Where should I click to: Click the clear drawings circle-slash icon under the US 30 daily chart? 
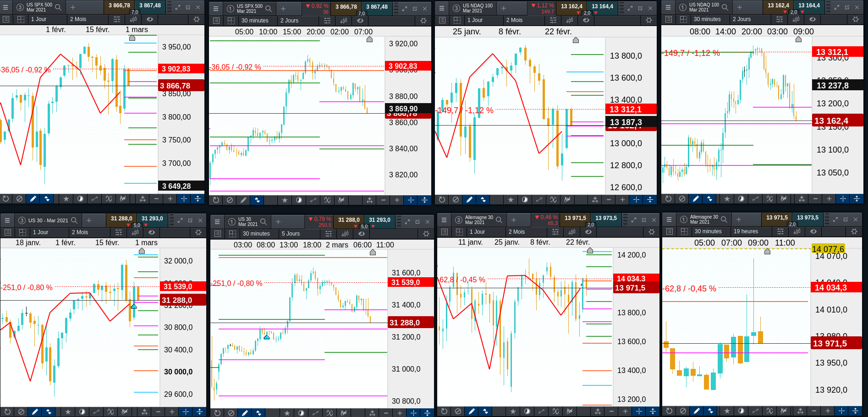[x=21, y=412]
